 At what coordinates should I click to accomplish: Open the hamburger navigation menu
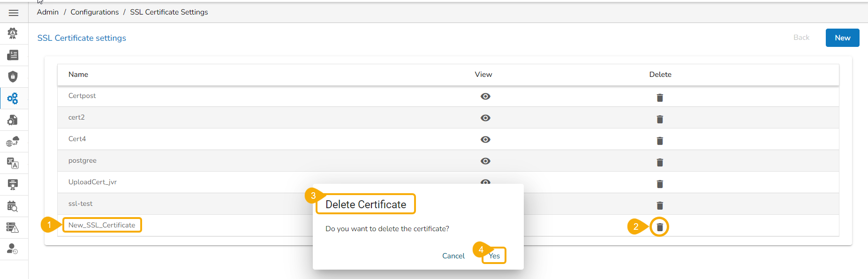click(14, 13)
